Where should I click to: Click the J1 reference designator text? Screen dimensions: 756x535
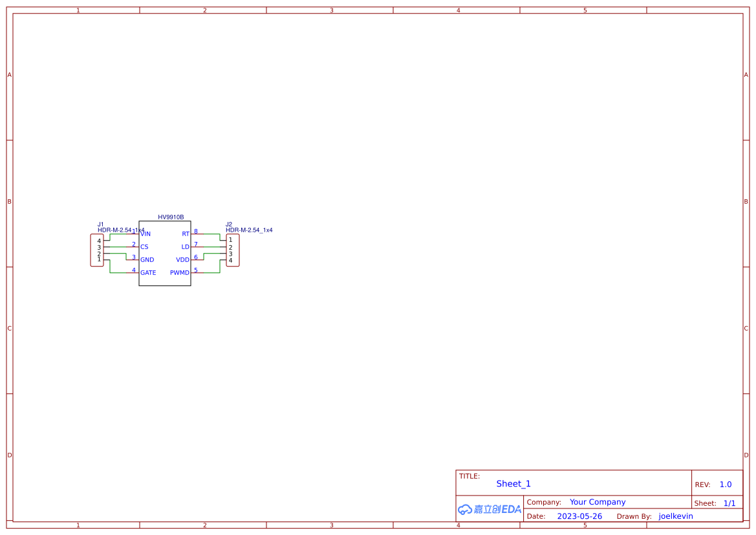coord(100,223)
